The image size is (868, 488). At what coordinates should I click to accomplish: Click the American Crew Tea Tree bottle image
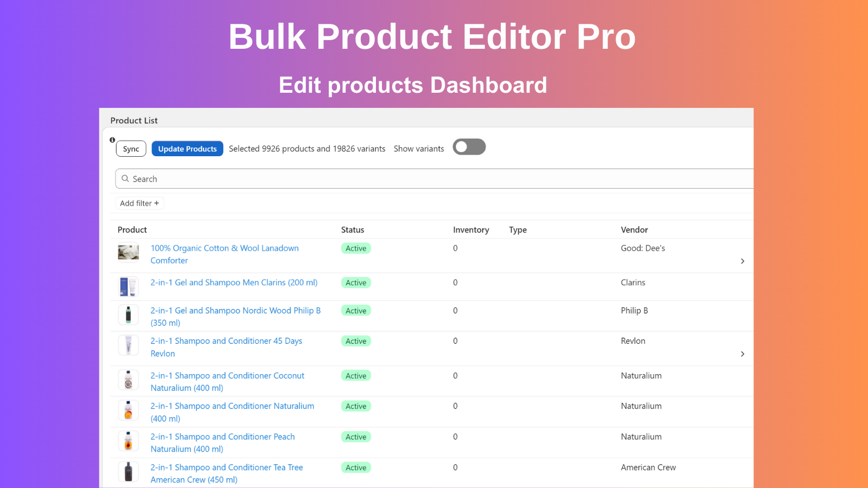pos(128,471)
